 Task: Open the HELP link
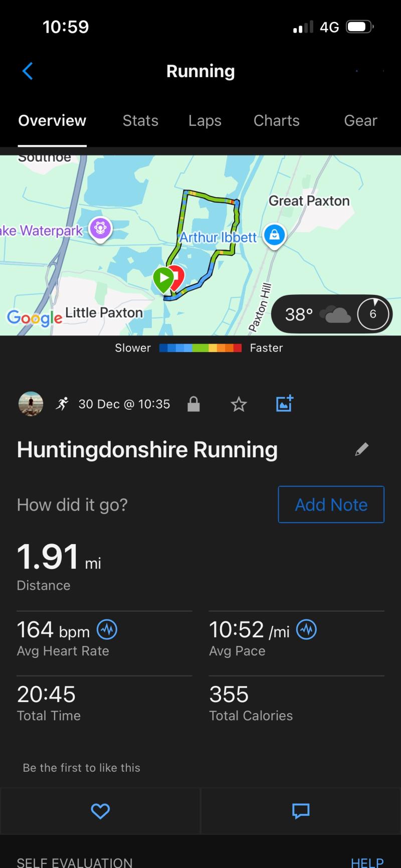(367, 862)
